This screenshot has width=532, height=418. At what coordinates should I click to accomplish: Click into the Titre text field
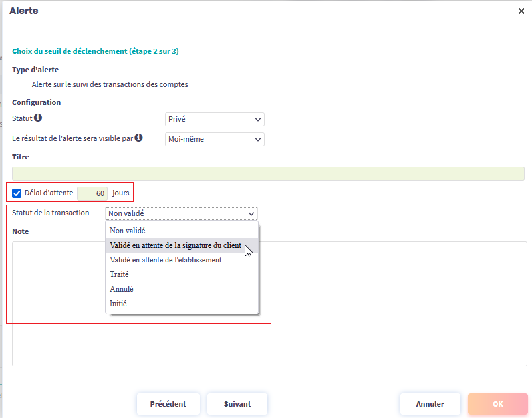click(268, 174)
